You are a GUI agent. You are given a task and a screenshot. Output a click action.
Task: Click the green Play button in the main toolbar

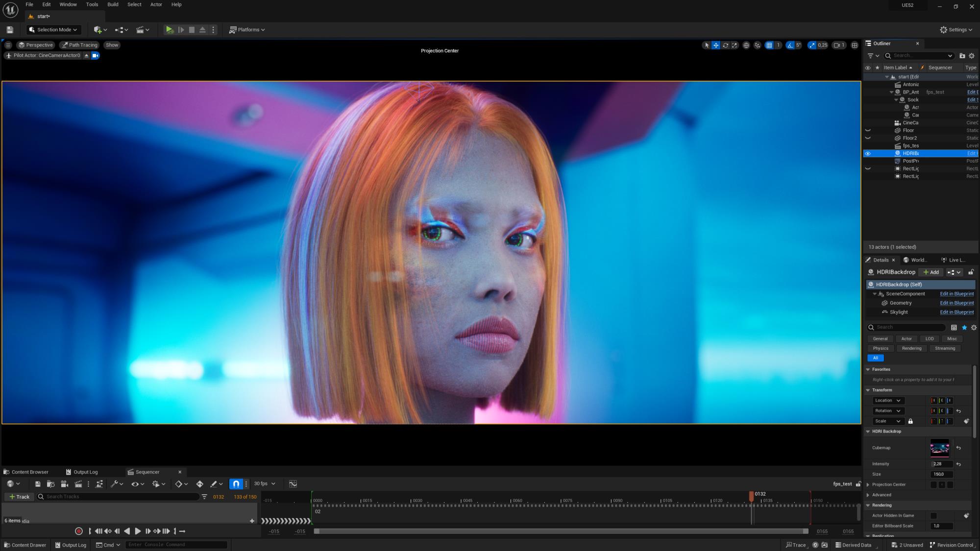pyautogui.click(x=169, y=30)
